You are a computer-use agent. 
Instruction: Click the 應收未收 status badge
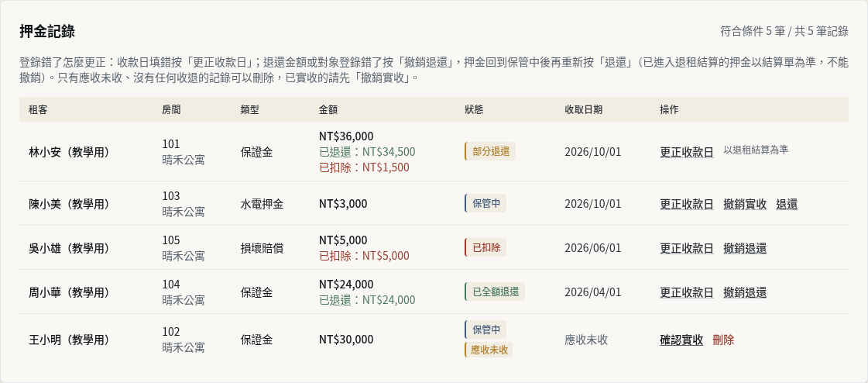click(489, 350)
